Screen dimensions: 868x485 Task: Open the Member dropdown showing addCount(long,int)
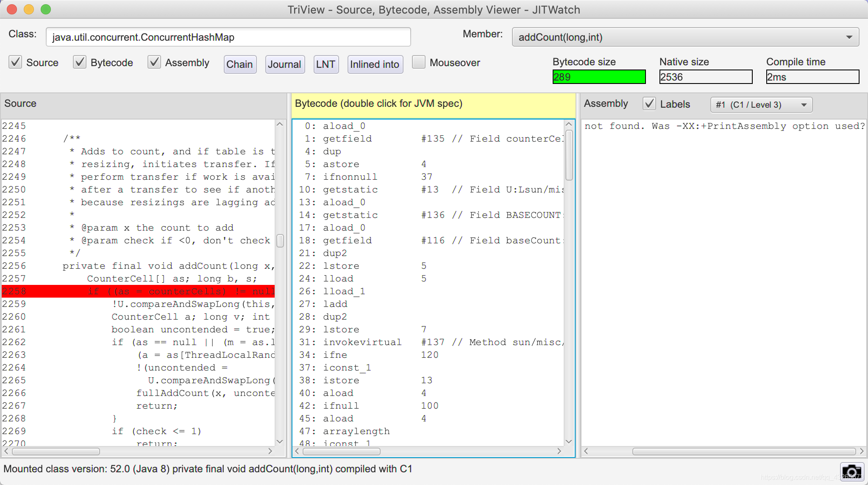(x=685, y=37)
